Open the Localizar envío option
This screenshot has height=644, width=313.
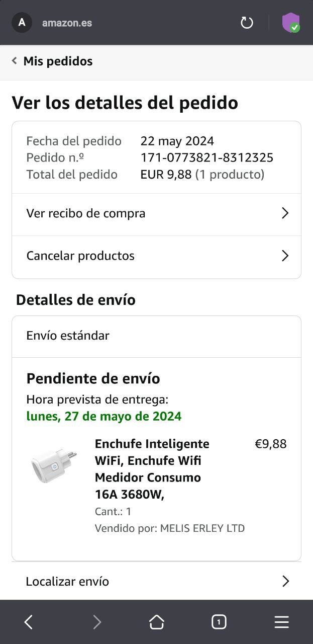tap(67, 581)
